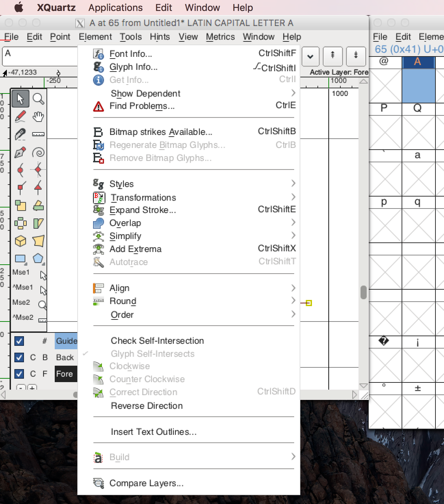Select the magnify tool

point(38,98)
